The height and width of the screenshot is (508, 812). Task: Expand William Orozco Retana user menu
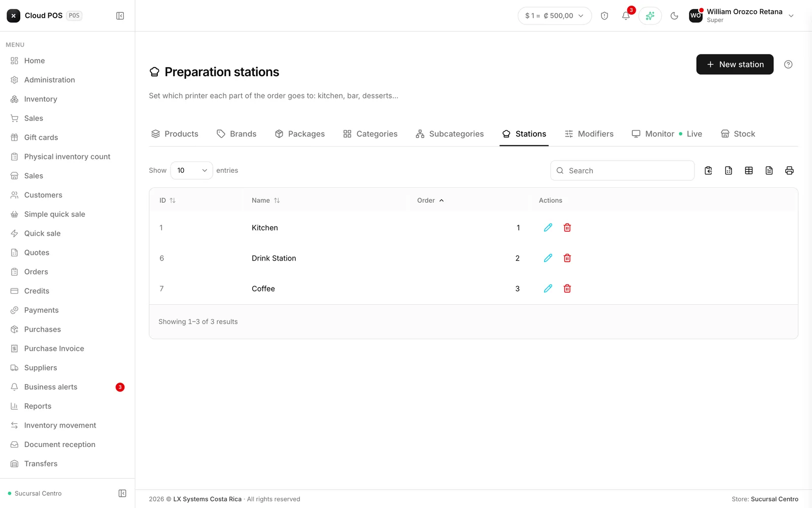point(741,16)
